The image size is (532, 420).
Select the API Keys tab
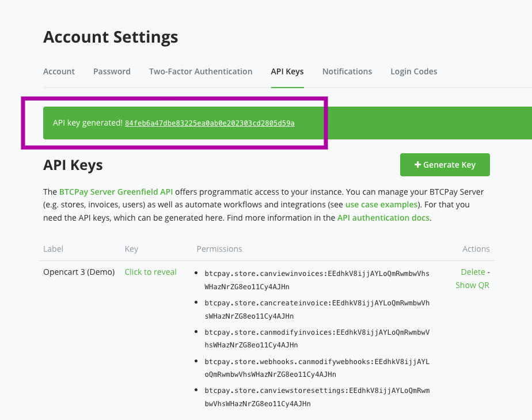pos(287,71)
